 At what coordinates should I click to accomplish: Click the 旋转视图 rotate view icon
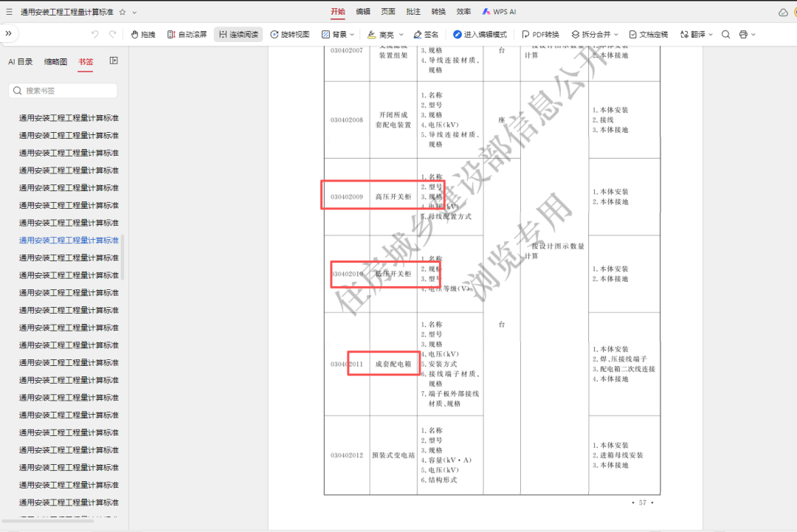275,35
